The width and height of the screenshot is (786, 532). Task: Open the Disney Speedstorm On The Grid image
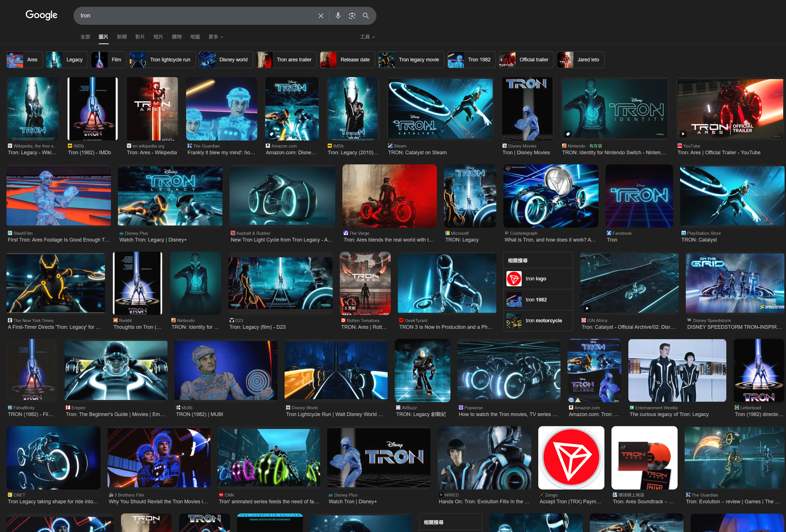(734, 283)
